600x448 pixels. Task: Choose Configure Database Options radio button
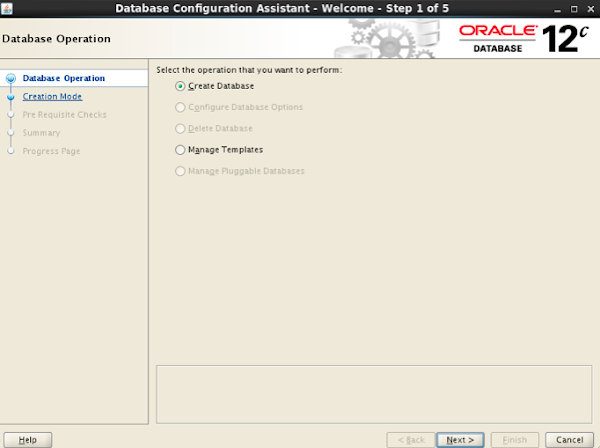pyautogui.click(x=180, y=107)
